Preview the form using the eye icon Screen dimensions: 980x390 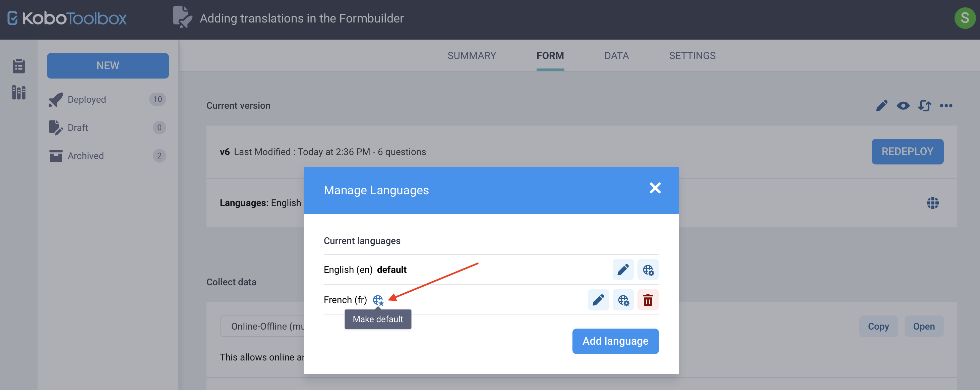coord(904,106)
